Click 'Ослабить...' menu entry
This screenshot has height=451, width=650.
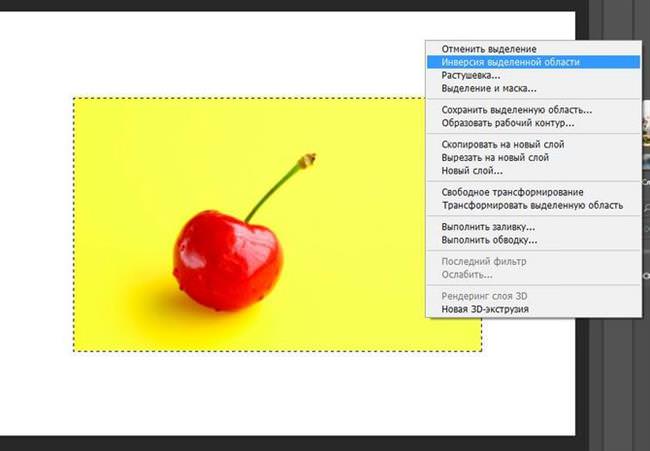(x=534, y=275)
